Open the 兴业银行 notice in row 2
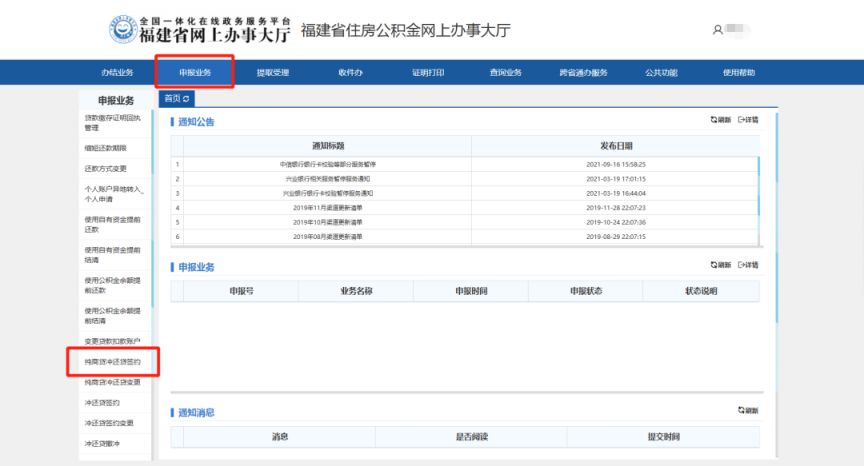The image size is (864, 466). tap(328, 178)
